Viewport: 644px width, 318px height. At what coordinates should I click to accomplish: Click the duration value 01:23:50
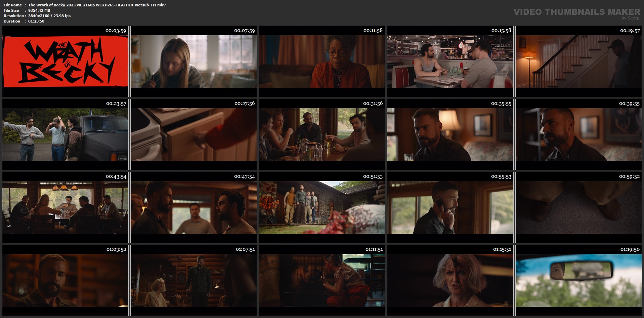[x=36, y=21]
